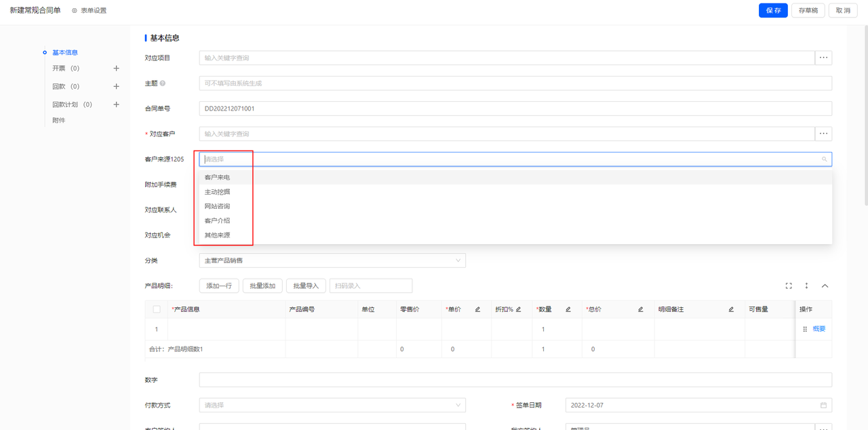Click the 签单日期 field 2022-12-07

(698, 405)
